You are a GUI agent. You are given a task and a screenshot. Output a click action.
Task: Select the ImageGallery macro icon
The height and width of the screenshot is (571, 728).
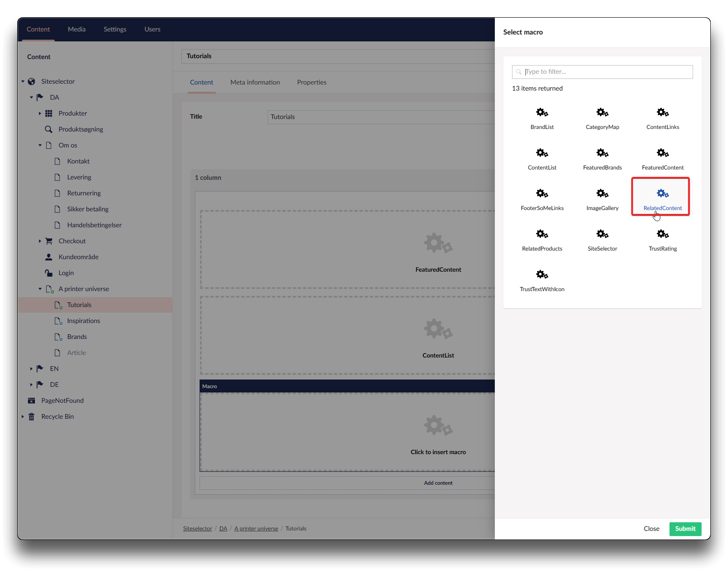(602, 194)
